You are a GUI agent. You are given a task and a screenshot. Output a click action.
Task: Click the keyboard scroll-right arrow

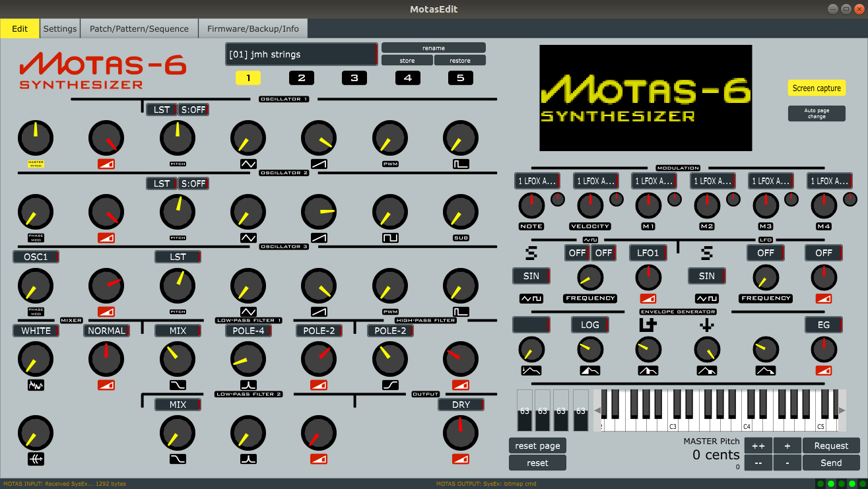[x=842, y=410]
